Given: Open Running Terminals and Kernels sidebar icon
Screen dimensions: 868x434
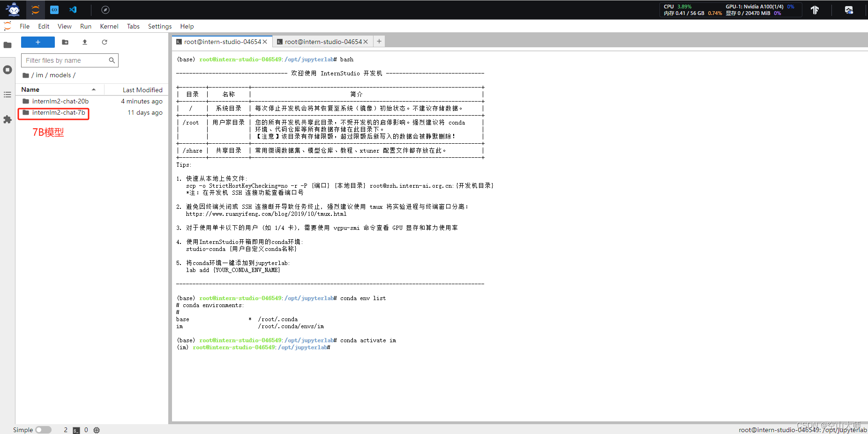Looking at the screenshot, I should point(7,70).
